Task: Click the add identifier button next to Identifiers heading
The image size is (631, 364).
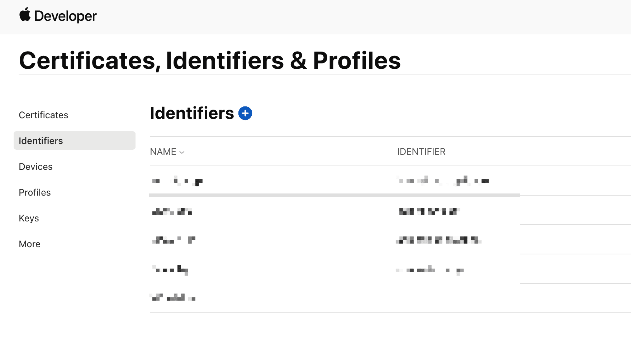Action: [245, 113]
